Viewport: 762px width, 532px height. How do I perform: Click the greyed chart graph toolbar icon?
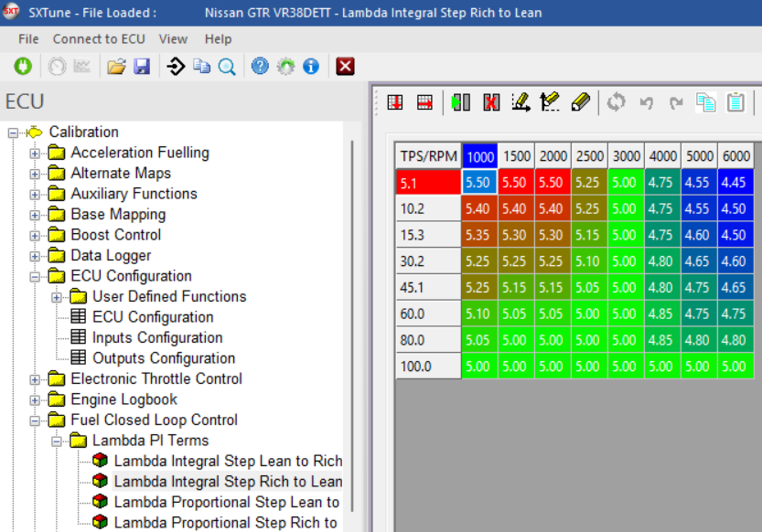(81, 66)
